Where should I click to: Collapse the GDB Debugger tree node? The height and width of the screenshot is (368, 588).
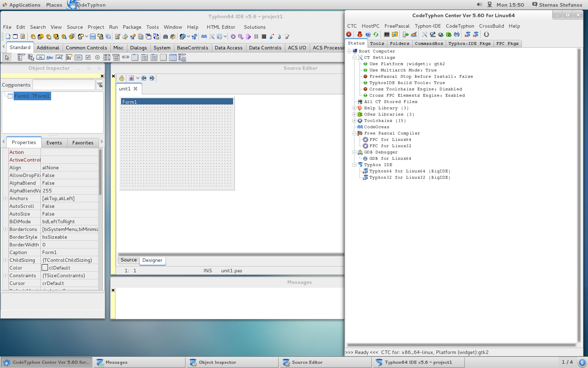[x=354, y=152]
